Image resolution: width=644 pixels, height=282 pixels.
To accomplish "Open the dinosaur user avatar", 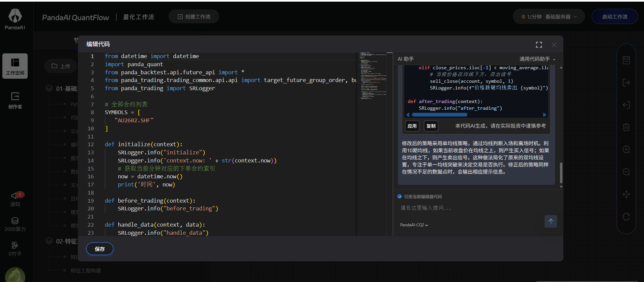I will [x=15, y=275].
